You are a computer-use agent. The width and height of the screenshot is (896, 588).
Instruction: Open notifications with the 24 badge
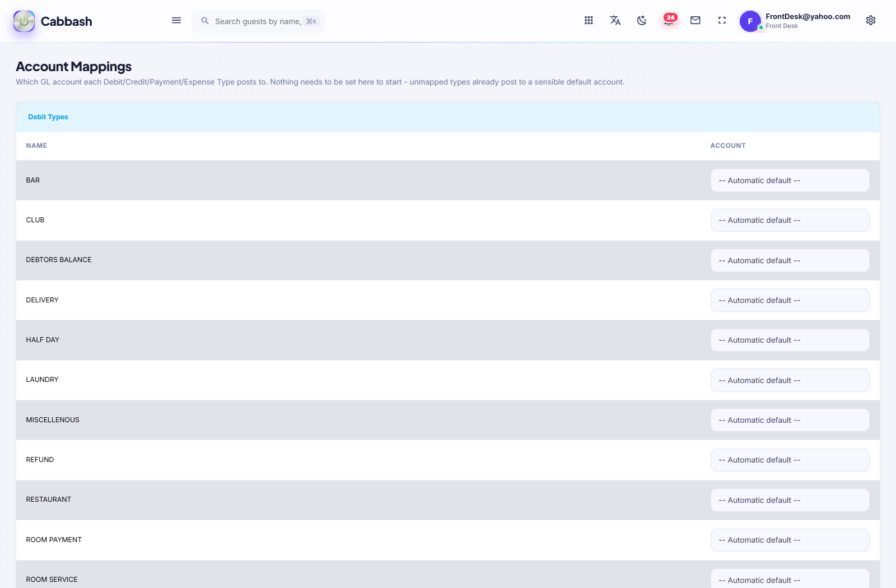(x=669, y=20)
